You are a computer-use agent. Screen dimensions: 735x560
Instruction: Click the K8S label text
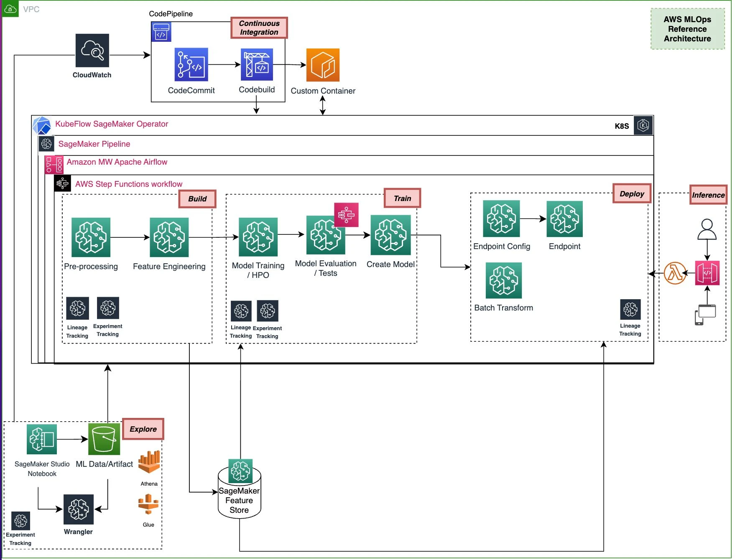[x=622, y=126]
